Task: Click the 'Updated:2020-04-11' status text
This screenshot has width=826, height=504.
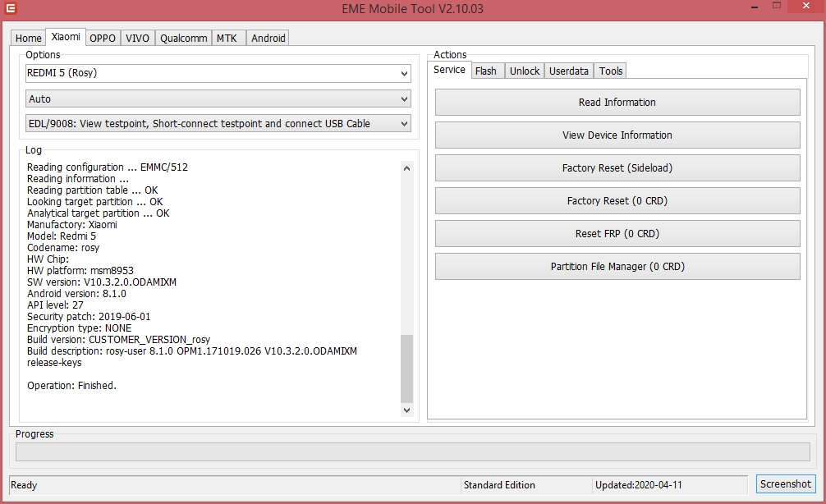Action: pyautogui.click(x=639, y=485)
